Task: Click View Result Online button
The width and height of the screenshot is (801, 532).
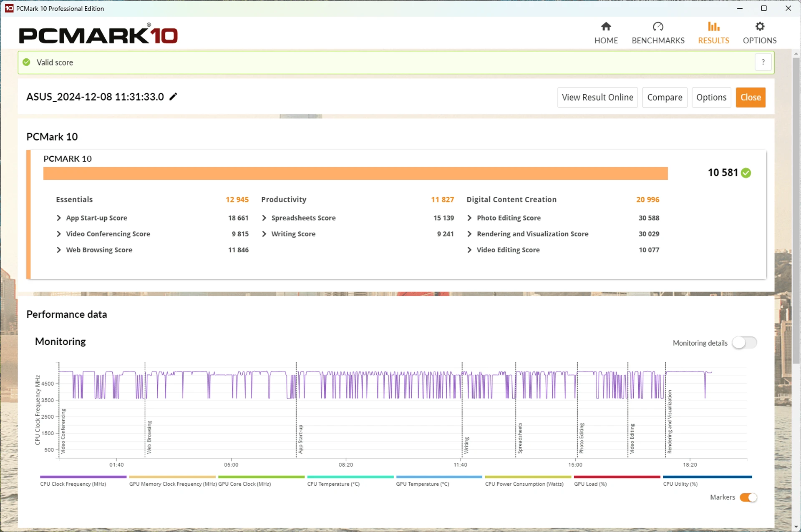Action: click(597, 97)
